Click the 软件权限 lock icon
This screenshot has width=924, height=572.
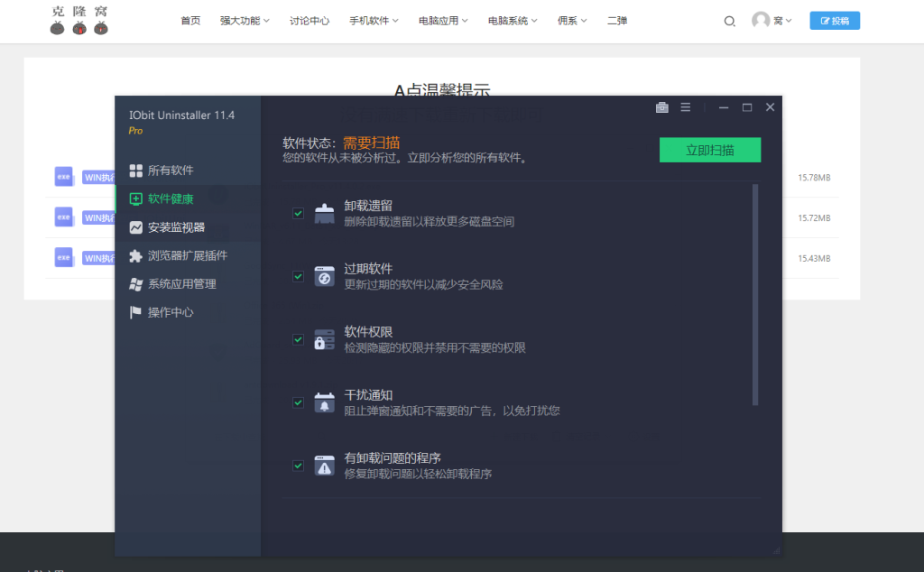click(x=324, y=339)
